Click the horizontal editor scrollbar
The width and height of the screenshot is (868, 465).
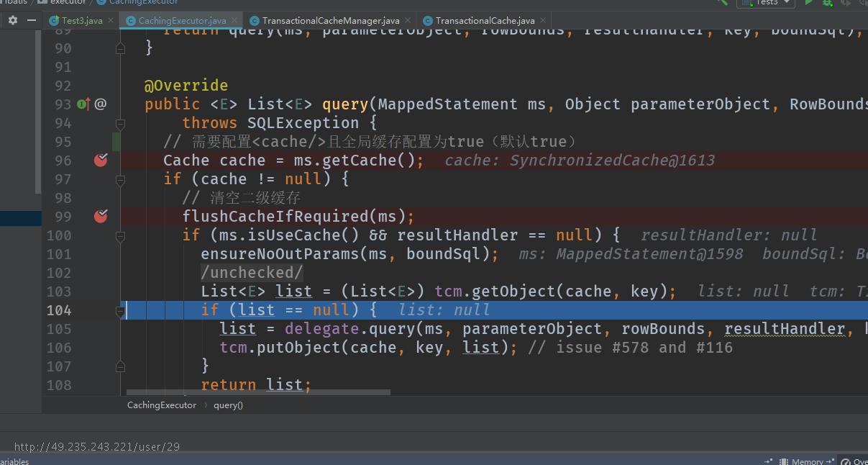coord(258,392)
